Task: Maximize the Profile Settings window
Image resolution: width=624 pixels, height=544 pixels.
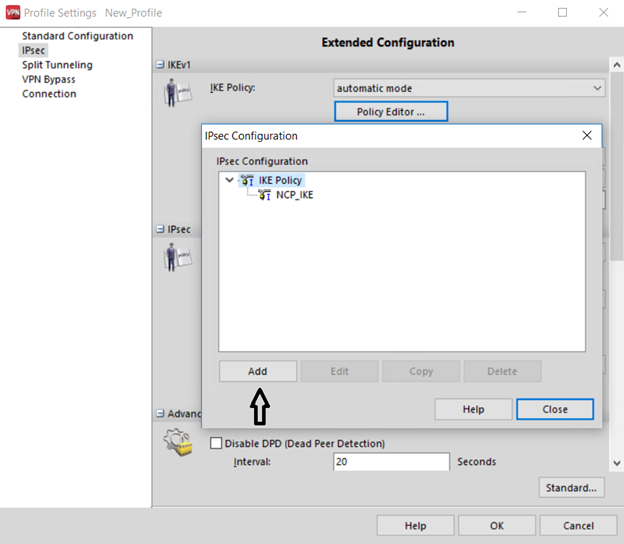Action: tap(562, 13)
